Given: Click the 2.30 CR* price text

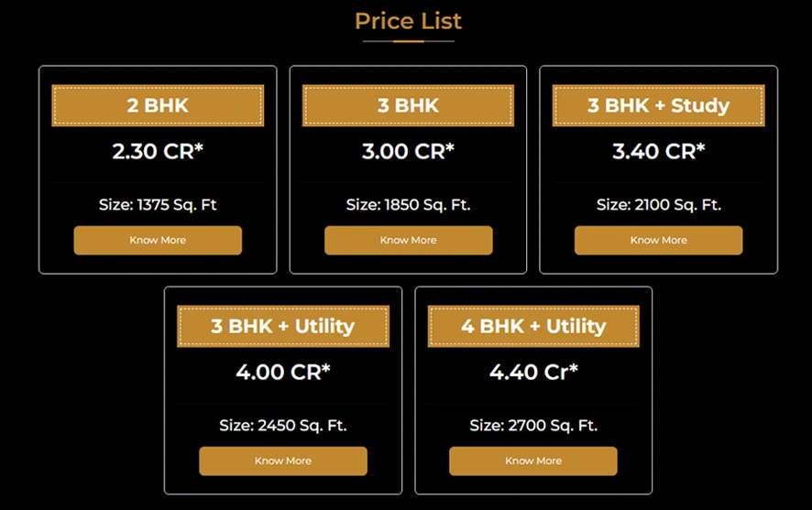Looking at the screenshot, I should click(x=158, y=152).
